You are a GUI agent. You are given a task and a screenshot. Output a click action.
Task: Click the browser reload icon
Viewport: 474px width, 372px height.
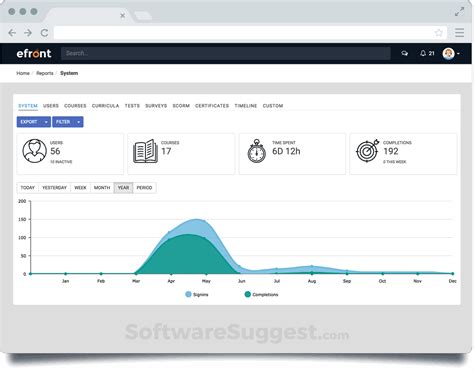44,33
